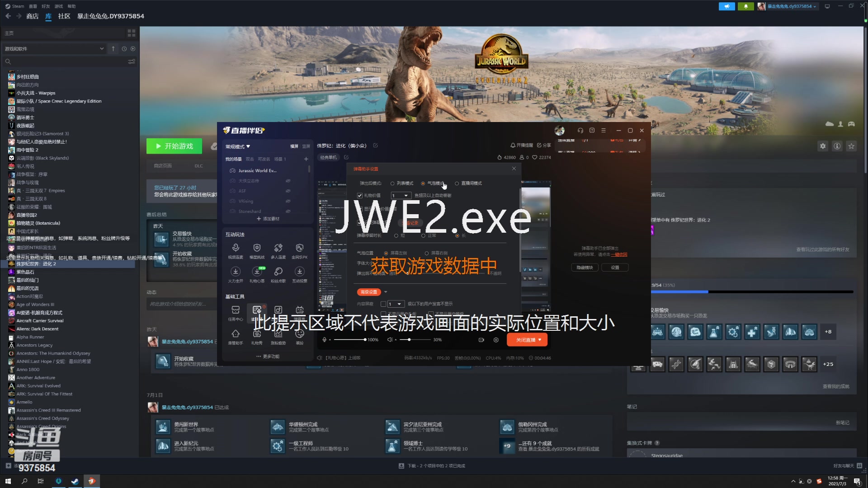This screenshot has height=488, width=868.
Task: Edit the 经典单机 category tag
Action: [346, 157]
